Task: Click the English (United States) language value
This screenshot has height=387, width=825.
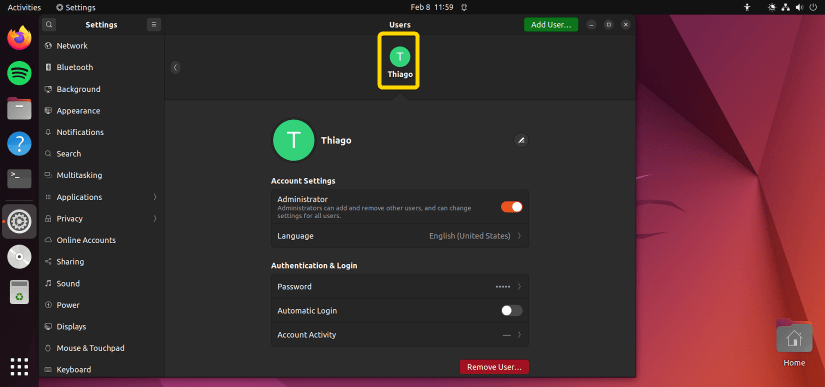Action: click(x=469, y=236)
